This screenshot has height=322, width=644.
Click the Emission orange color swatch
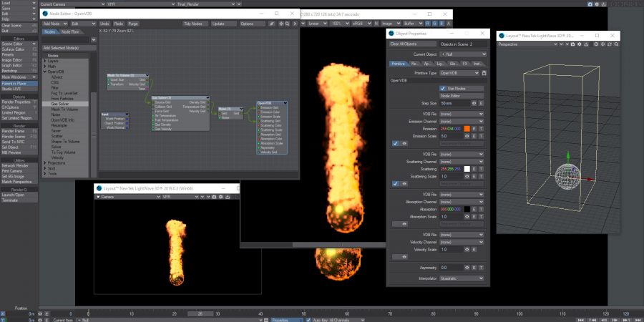coord(467,128)
